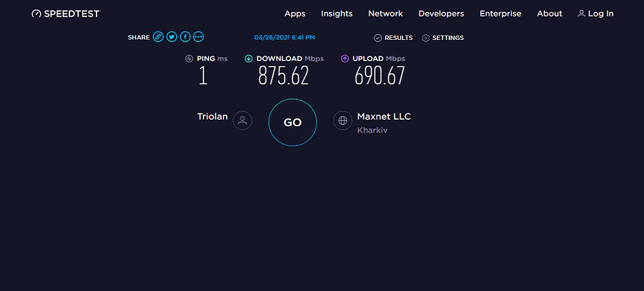Open the result date timestamp link
This screenshot has height=291, width=644.
click(285, 37)
